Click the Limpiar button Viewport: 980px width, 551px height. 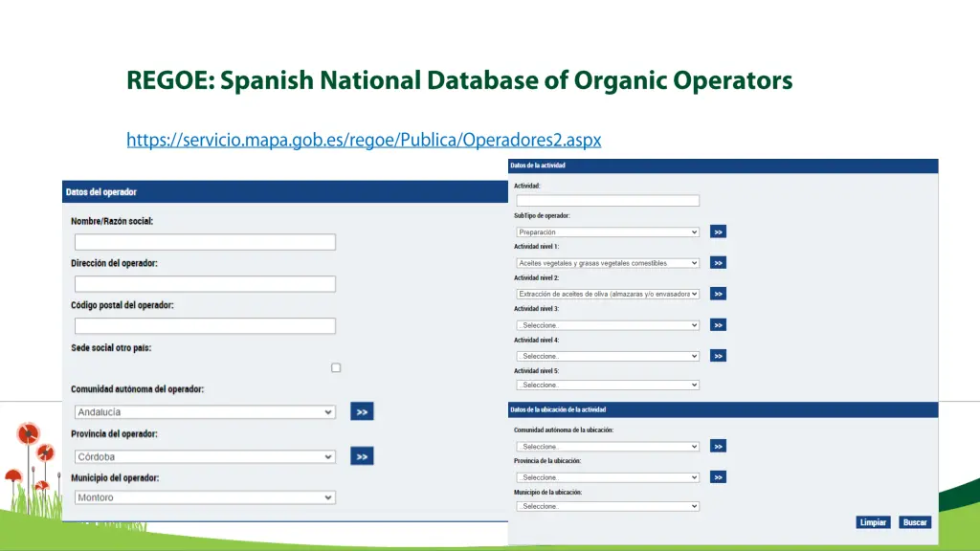873,522
